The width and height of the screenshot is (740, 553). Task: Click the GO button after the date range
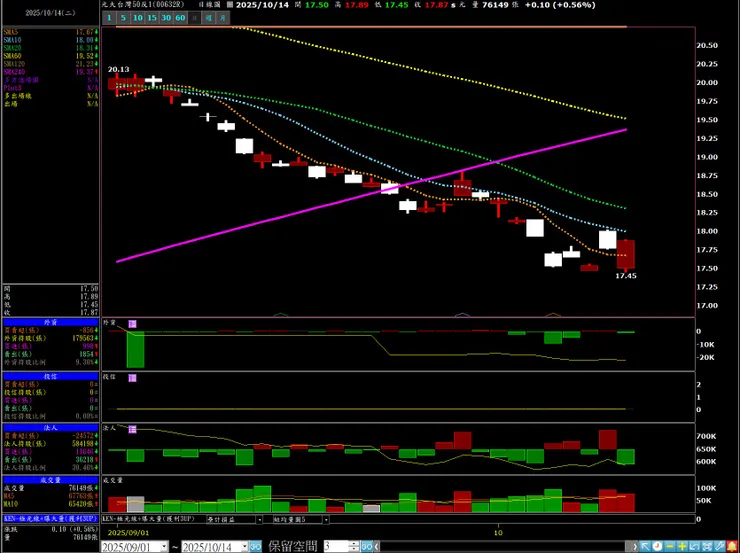(255, 547)
